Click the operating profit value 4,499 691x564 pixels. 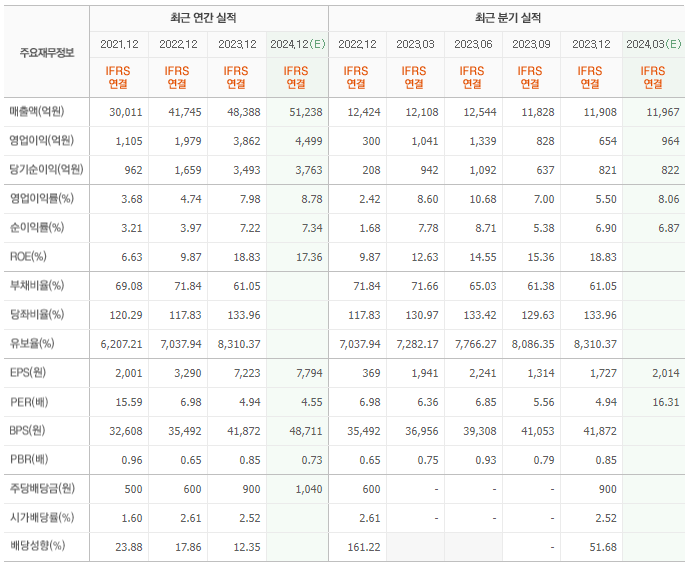[309, 141]
